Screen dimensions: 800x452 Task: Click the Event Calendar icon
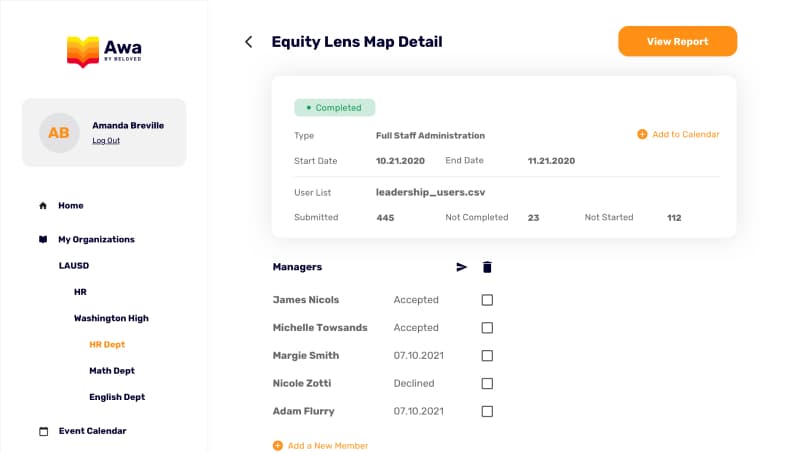43,431
